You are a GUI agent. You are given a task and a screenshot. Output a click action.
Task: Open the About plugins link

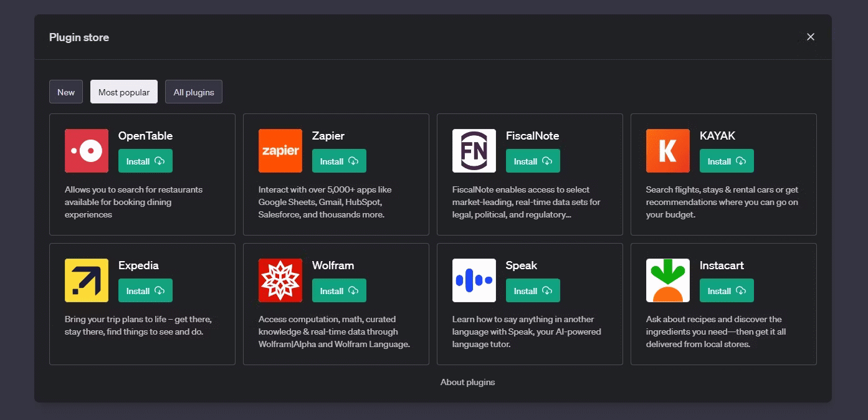click(x=467, y=382)
